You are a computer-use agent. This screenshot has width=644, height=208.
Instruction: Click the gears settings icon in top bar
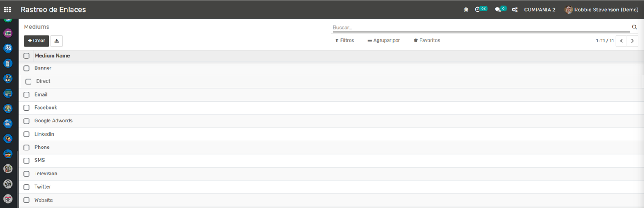[x=515, y=10]
